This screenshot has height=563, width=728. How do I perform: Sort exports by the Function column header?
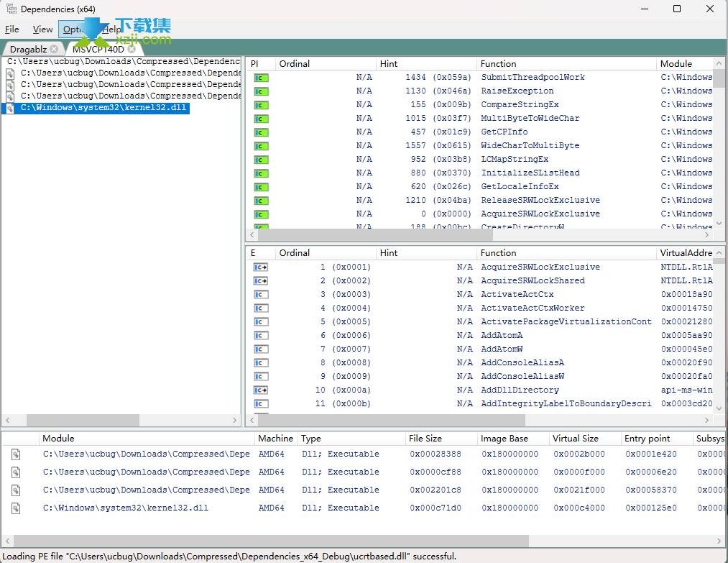click(x=566, y=252)
